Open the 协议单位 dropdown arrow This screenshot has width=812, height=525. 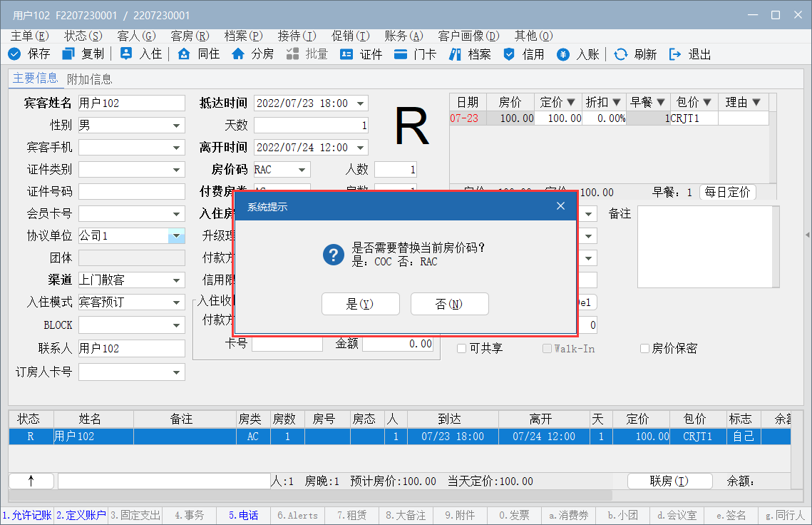pyautogui.click(x=177, y=236)
